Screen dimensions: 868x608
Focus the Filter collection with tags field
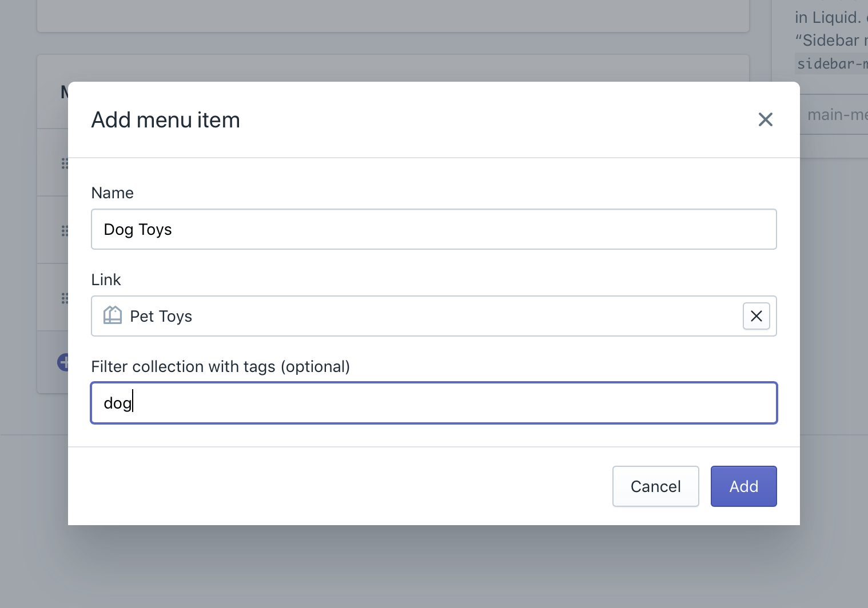click(433, 403)
